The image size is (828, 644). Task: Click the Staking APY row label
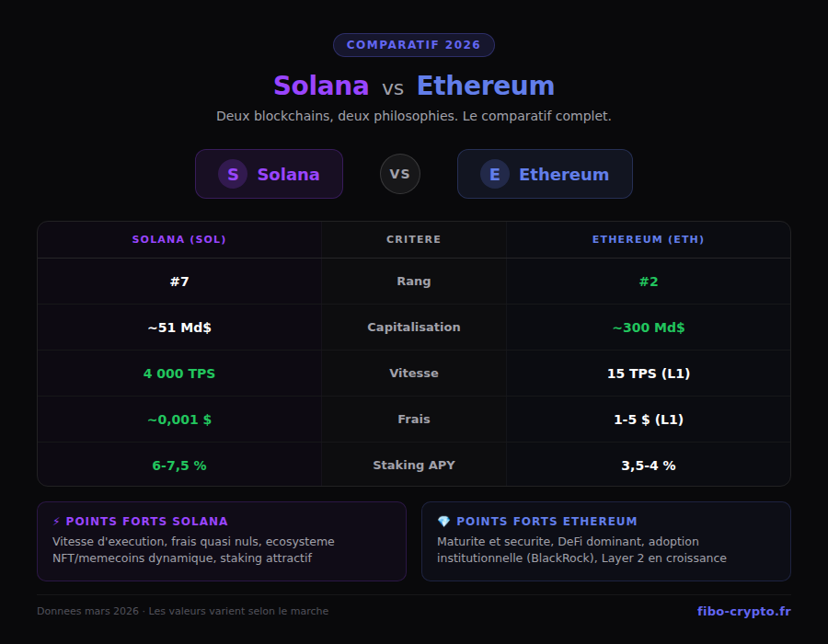coord(413,465)
